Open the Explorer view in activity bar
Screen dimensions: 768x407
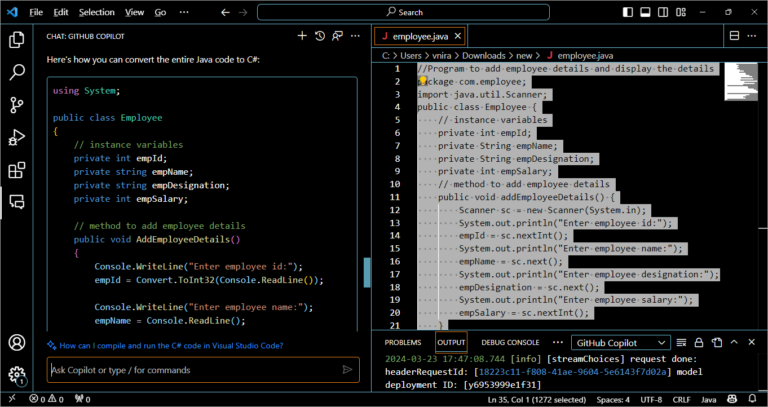click(x=17, y=40)
